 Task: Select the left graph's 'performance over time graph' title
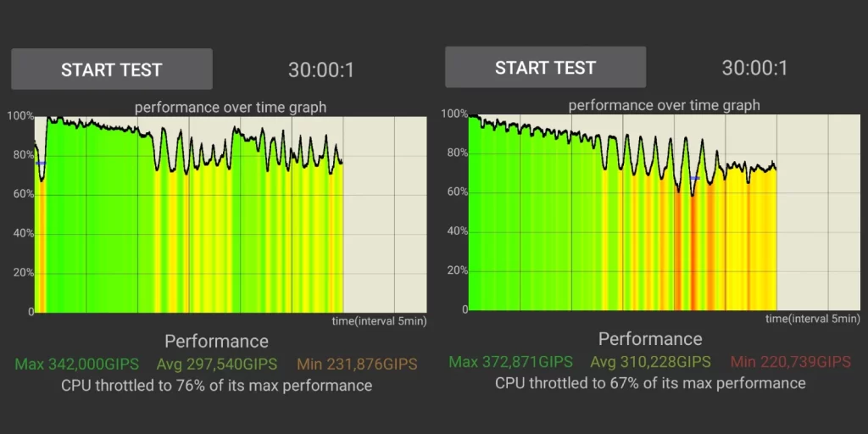(231, 108)
